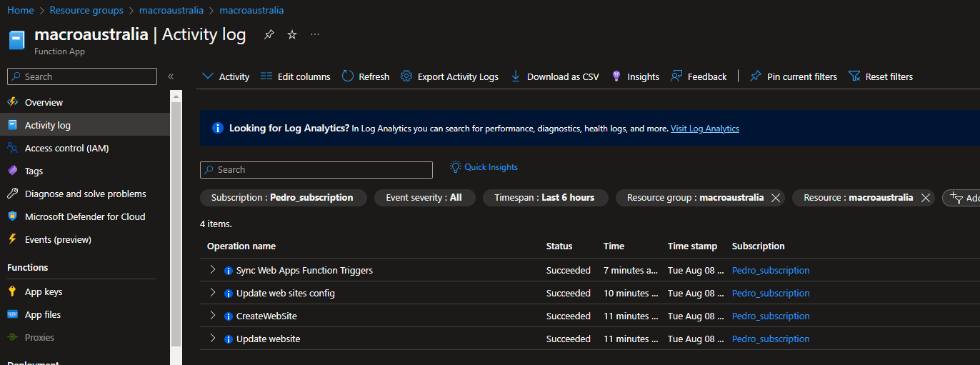Viewport: 980px width, 365px height.
Task: Sort by the Operation name column header
Action: 241,246
